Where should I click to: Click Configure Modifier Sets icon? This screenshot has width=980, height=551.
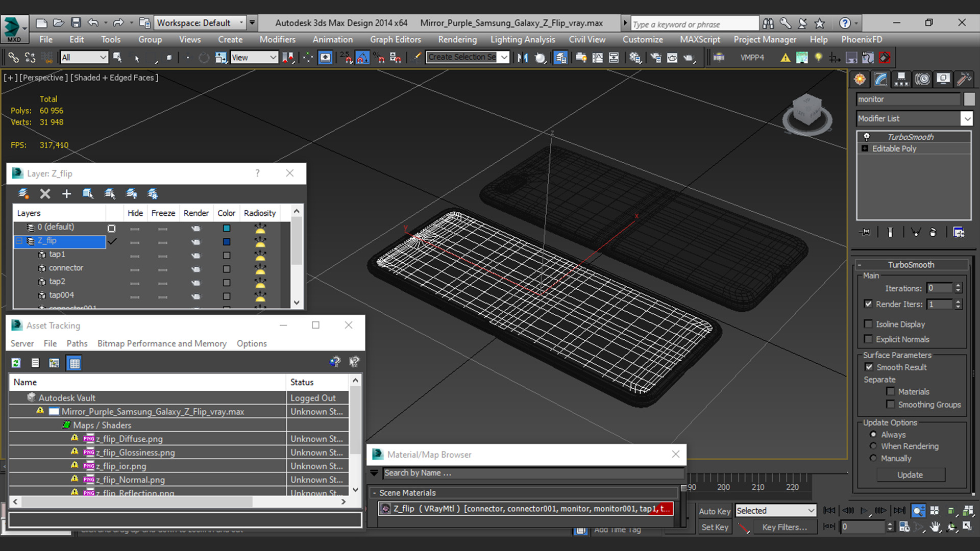(959, 232)
